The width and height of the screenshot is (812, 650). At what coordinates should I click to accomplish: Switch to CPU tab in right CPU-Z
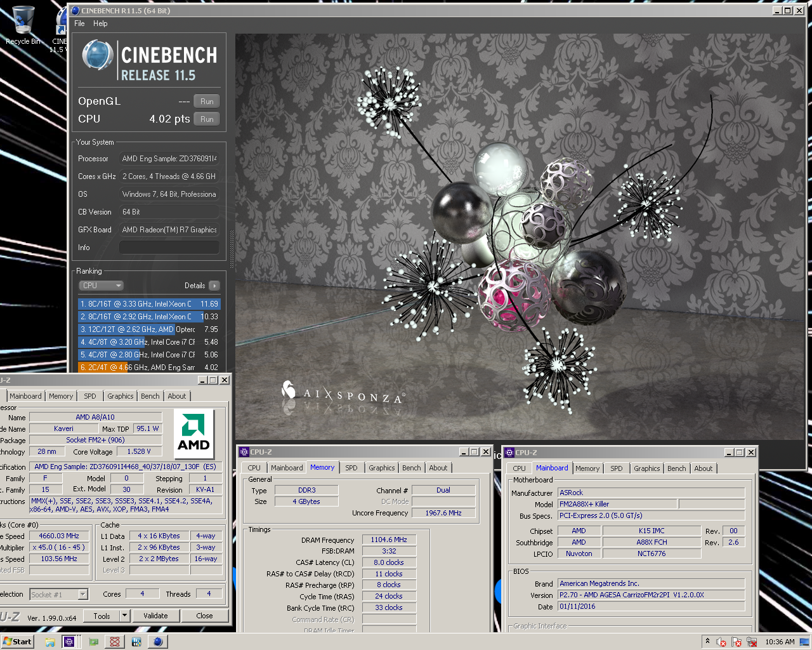[520, 468]
